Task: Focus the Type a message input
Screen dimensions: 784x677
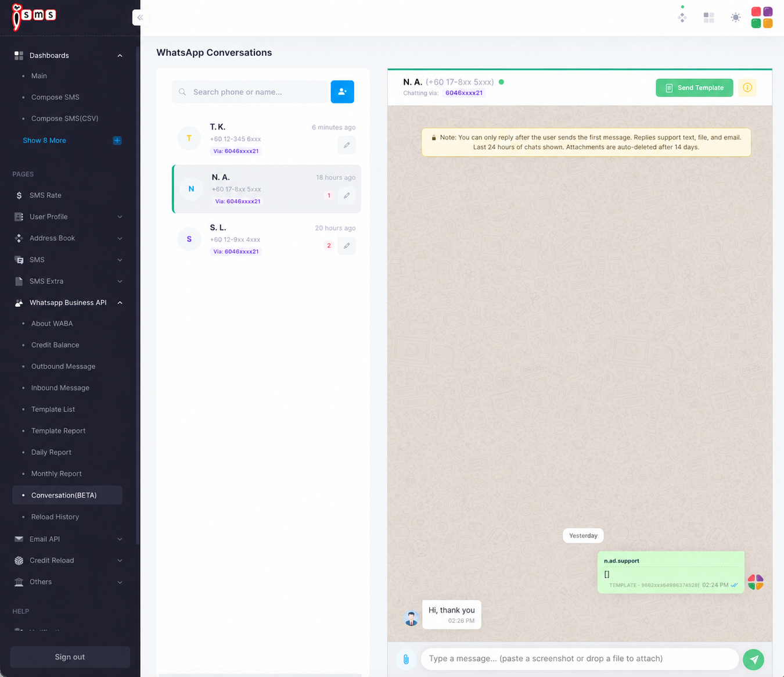Action: (x=580, y=659)
